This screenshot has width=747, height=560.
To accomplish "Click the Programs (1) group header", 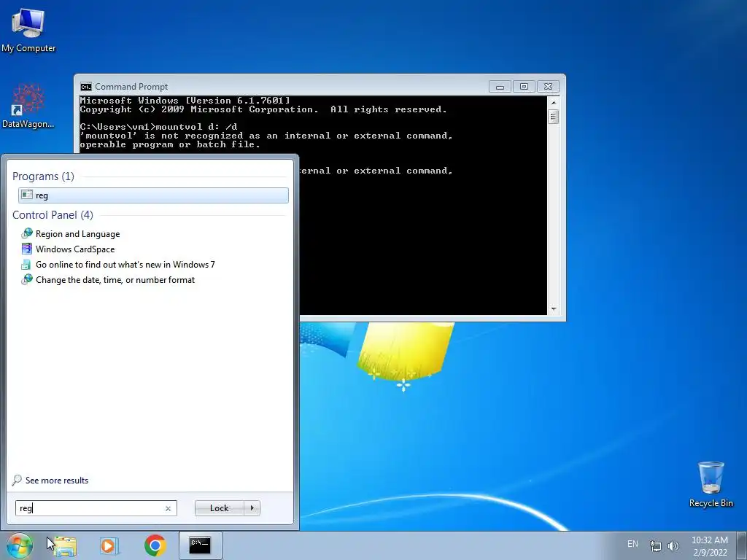I will pyautogui.click(x=43, y=176).
